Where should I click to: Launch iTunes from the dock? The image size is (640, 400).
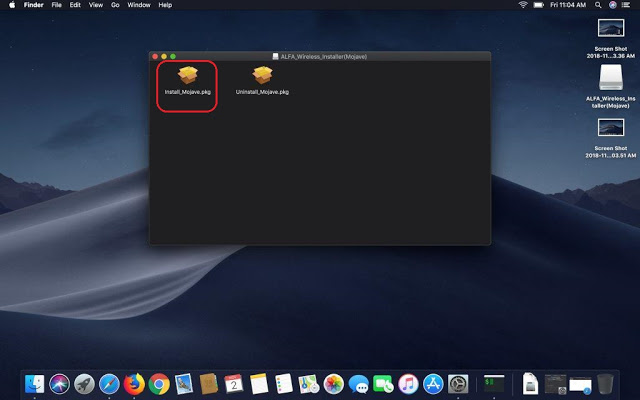408,382
